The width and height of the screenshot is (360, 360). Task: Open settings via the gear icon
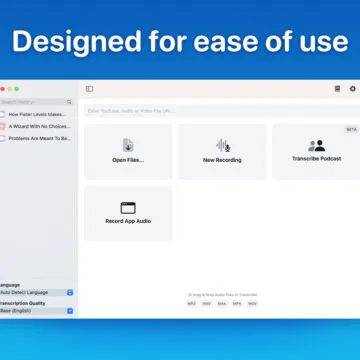tap(353, 89)
